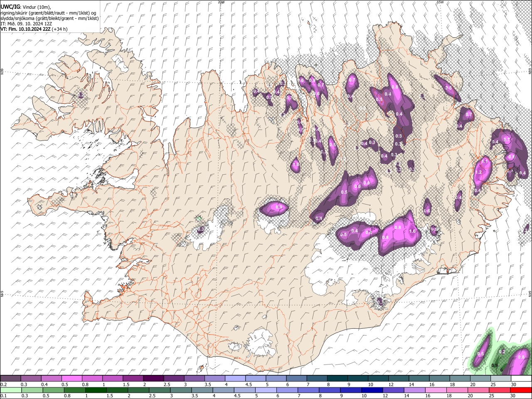532x399 pixels.
Task: Click the 20W longitude label at top
Action: point(221,2)
